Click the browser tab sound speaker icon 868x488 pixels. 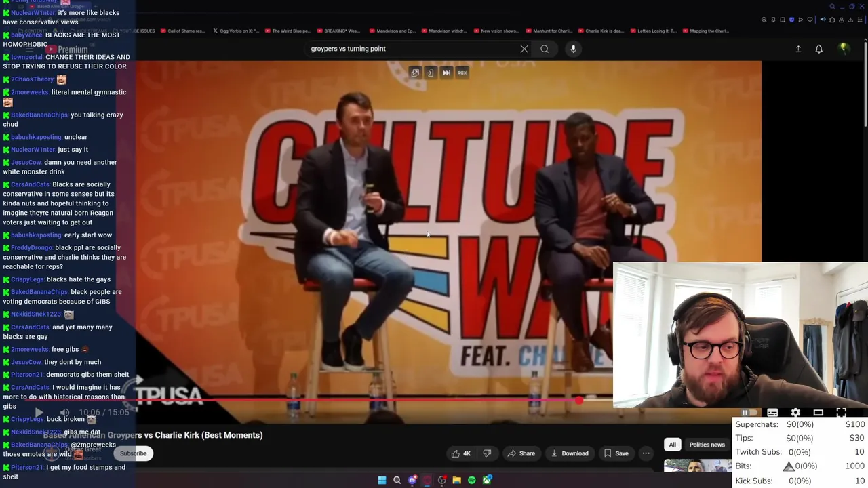coord(823,19)
